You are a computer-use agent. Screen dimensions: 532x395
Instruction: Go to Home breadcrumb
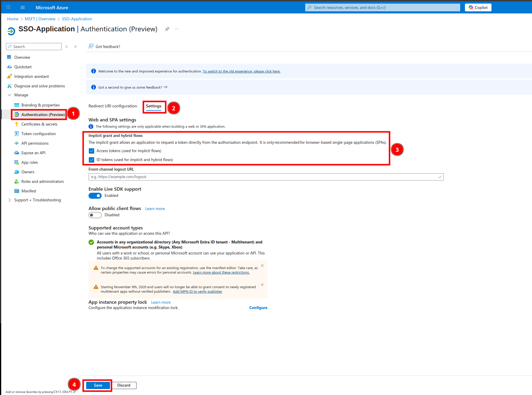click(x=13, y=19)
